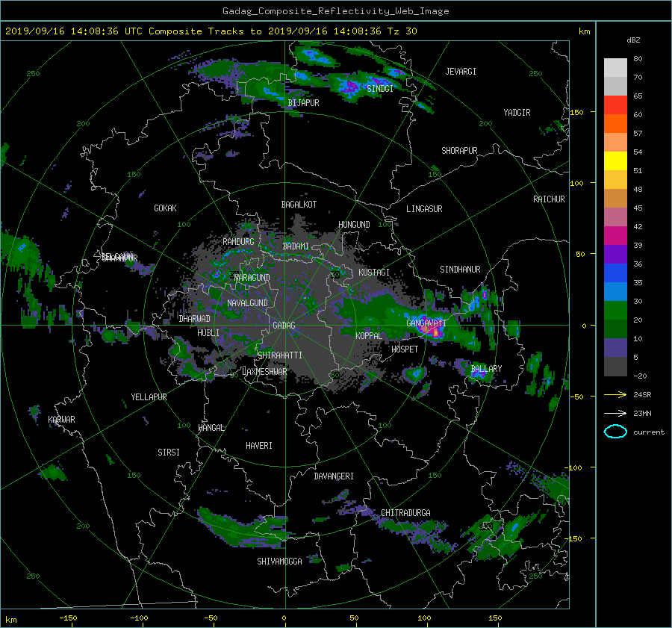Click the SHIRAHATTI city label
The height and width of the screenshot is (628, 672).
[x=279, y=355]
